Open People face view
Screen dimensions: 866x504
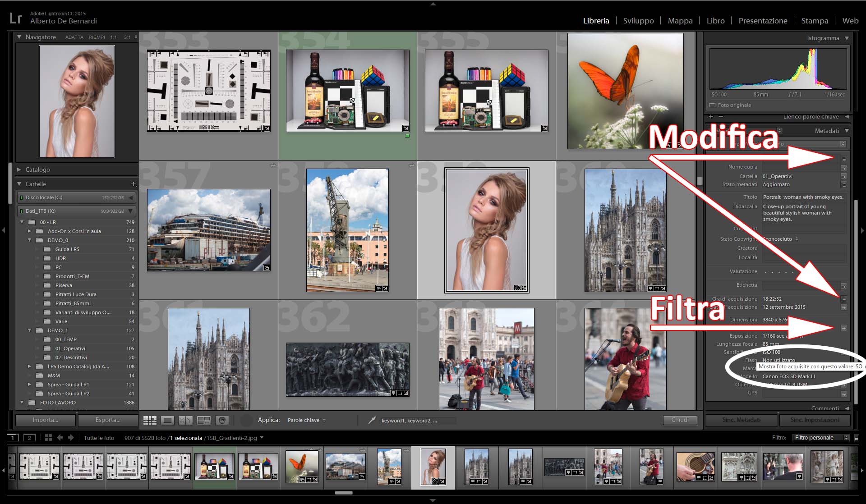click(x=222, y=420)
